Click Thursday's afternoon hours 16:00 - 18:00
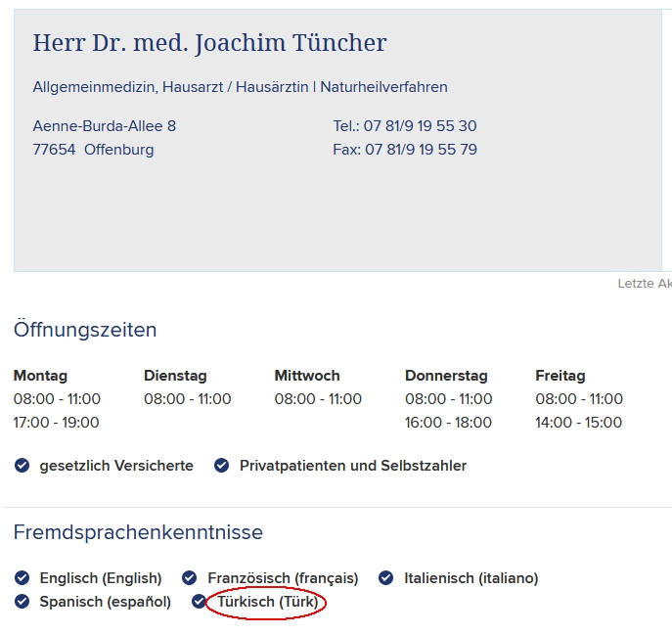This screenshot has height=635, width=672. coord(448,423)
